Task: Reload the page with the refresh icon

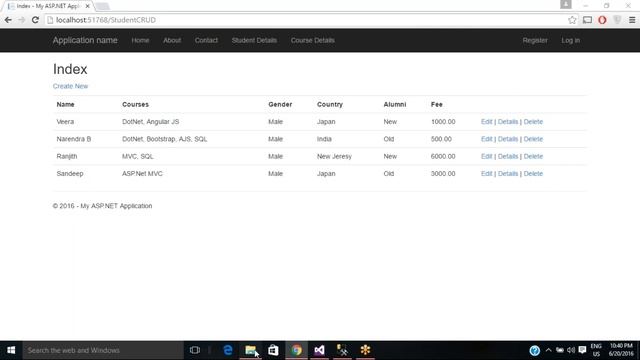Action: [35, 20]
